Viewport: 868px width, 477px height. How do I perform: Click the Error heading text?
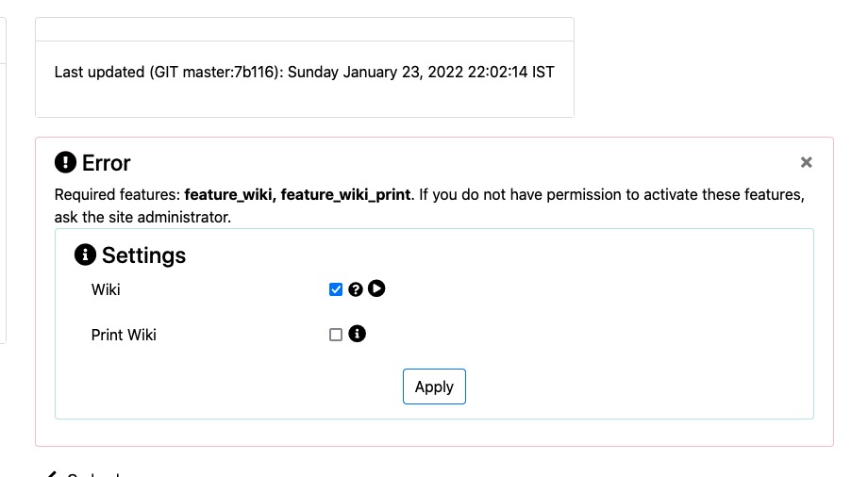pyautogui.click(x=107, y=163)
